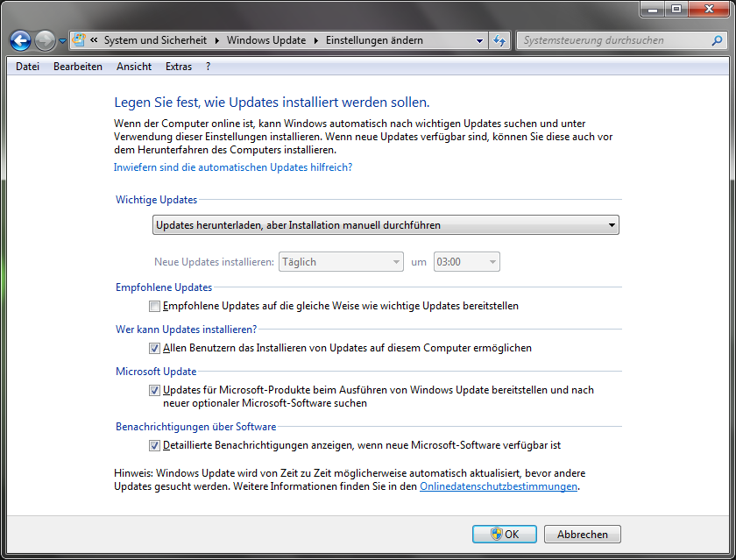Expand the address bar history dropdown arrow
The image size is (736, 560).
coord(479,41)
